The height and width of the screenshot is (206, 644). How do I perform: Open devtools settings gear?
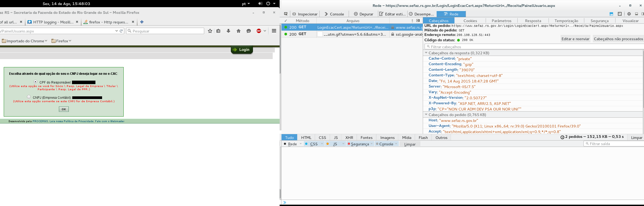(629, 14)
